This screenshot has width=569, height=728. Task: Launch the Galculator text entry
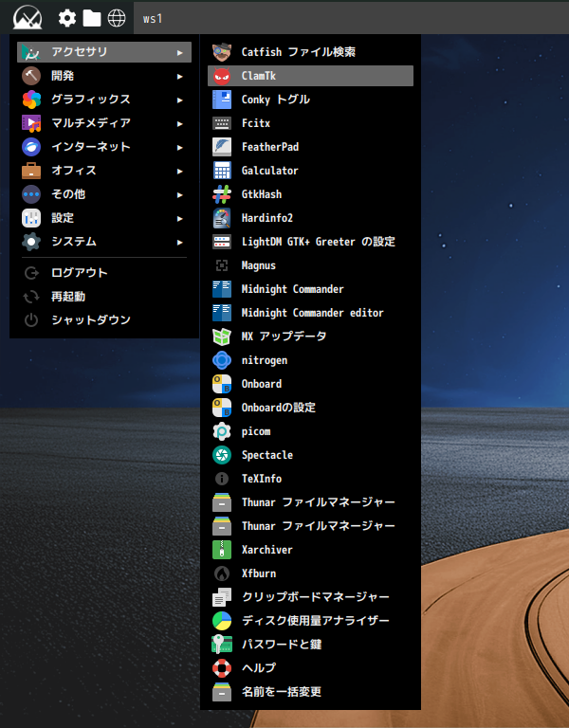coord(270,171)
